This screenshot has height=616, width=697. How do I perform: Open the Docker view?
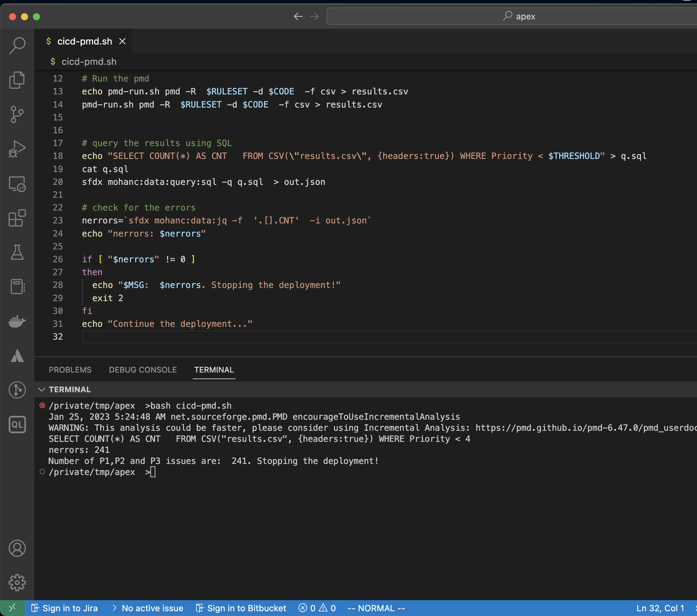17,321
